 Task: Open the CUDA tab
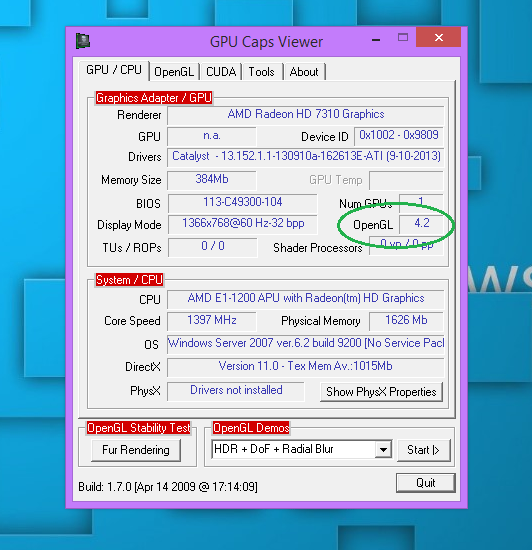coord(221,72)
